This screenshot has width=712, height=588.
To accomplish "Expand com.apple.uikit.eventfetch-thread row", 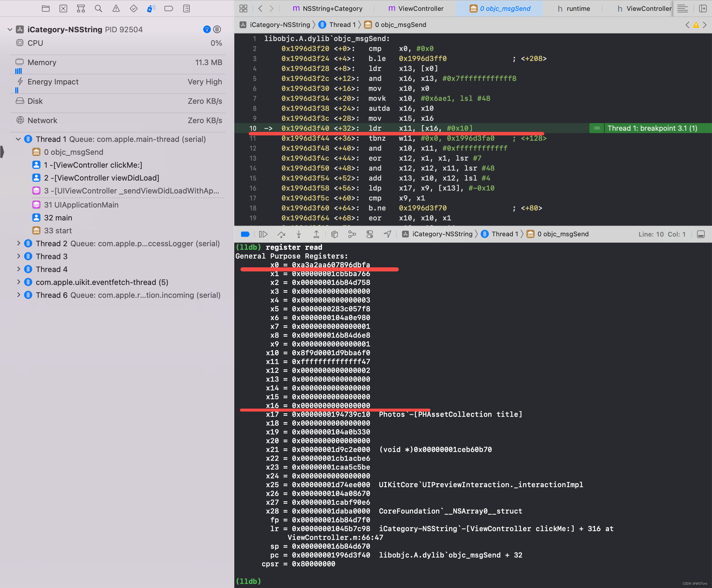I will click(18, 282).
